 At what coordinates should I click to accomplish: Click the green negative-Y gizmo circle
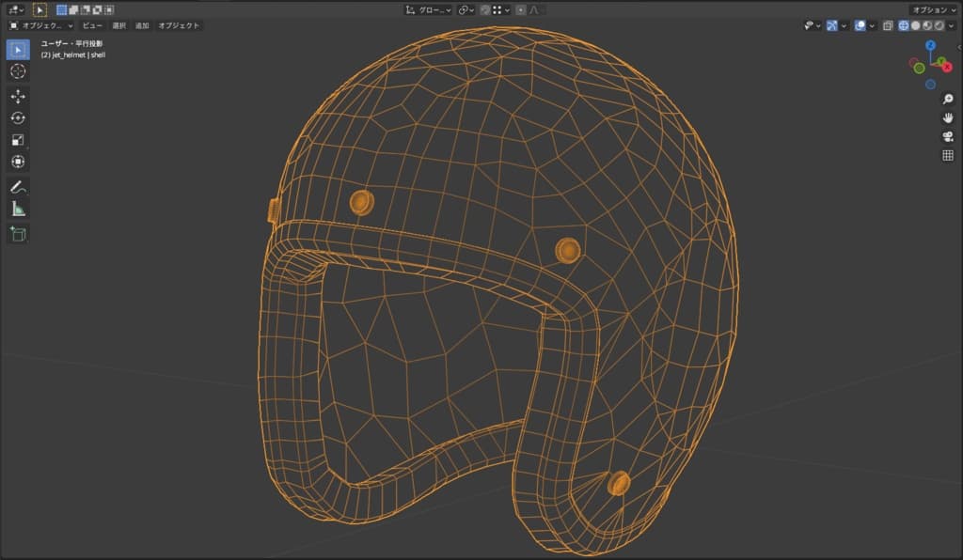[920, 68]
